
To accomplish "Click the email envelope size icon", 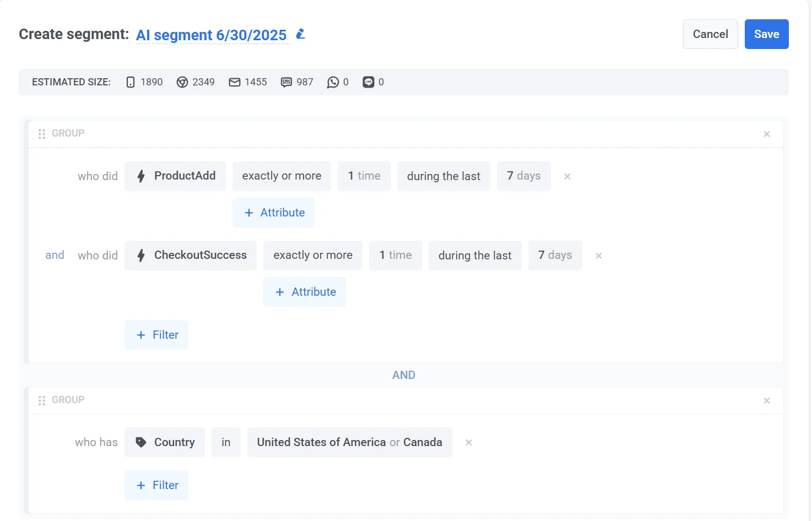I will tap(235, 82).
